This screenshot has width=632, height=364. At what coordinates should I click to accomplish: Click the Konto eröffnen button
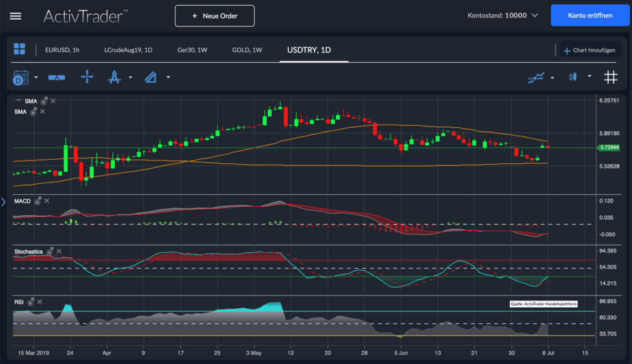(590, 15)
